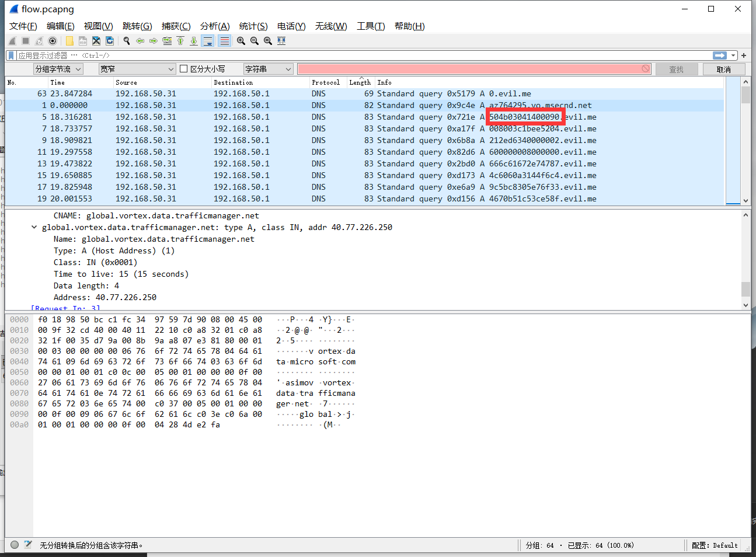Collapse the global.vortex.data.trafficmanager.net record tree
The width and height of the screenshot is (756, 557).
[x=34, y=228]
